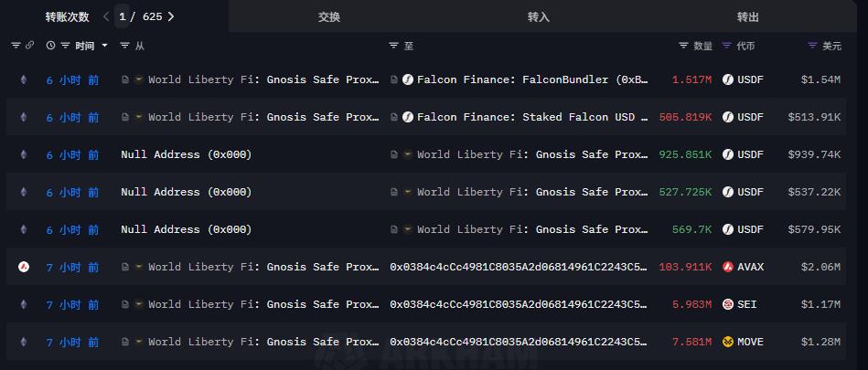Click contract document icon in MOVE row sender
Image resolution: width=868 pixels, height=370 pixels.
coord(125,343)
